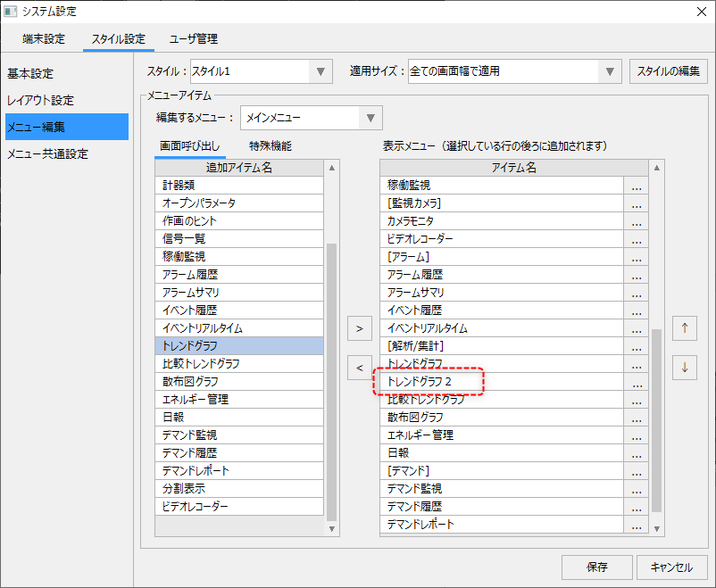
Task: Switch to the ユーザ管理 tab
Action: coord(194,39)
